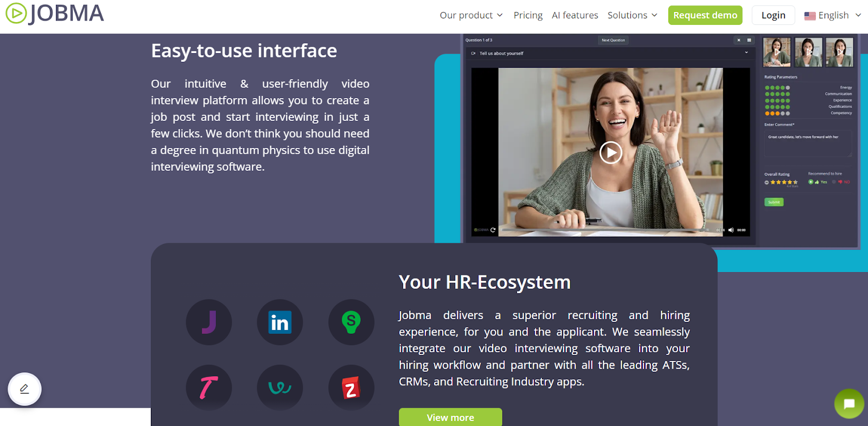Click the Your HR-Ecosystem heading
The image size is (868, 426).
(x=485, y=282)
